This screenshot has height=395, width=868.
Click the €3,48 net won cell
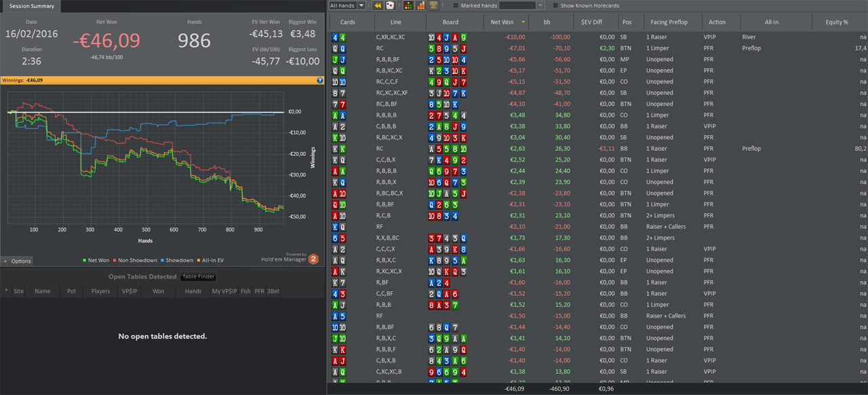(x=516, y=115)
